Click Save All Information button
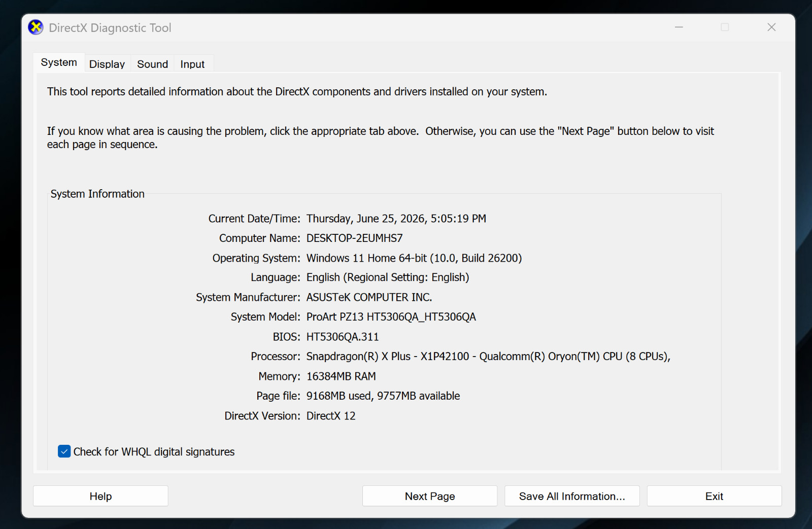The width and height of the screenshot is (812, 529). (572, 496)
